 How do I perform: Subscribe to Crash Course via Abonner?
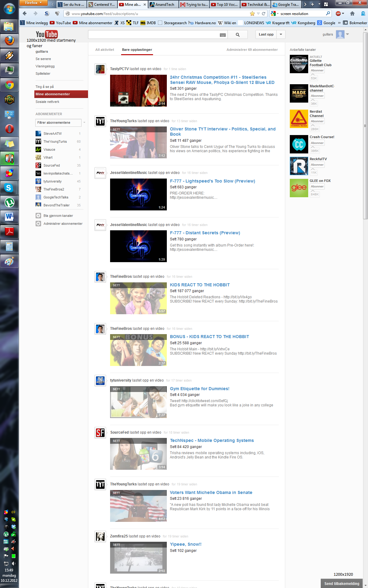tap(317, 143)
